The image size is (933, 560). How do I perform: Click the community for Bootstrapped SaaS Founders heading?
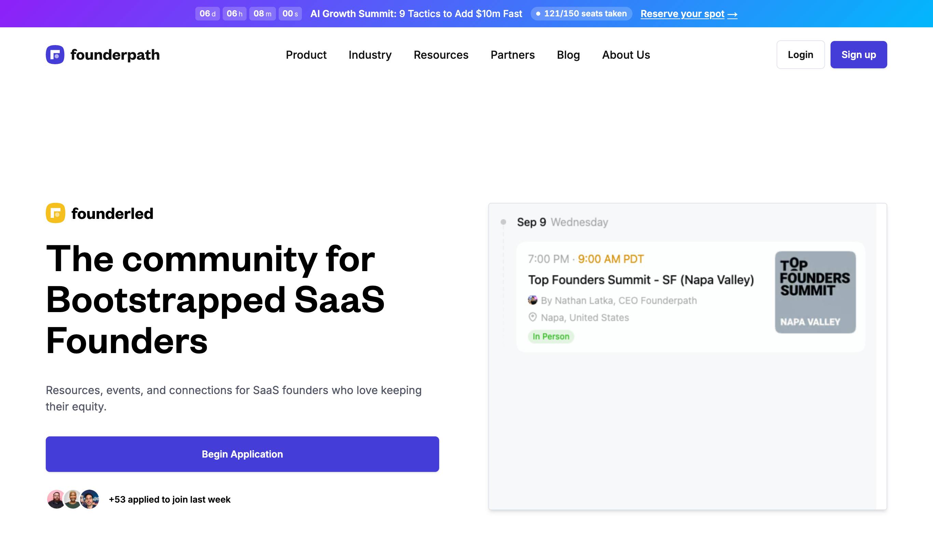tap(215, 299)
